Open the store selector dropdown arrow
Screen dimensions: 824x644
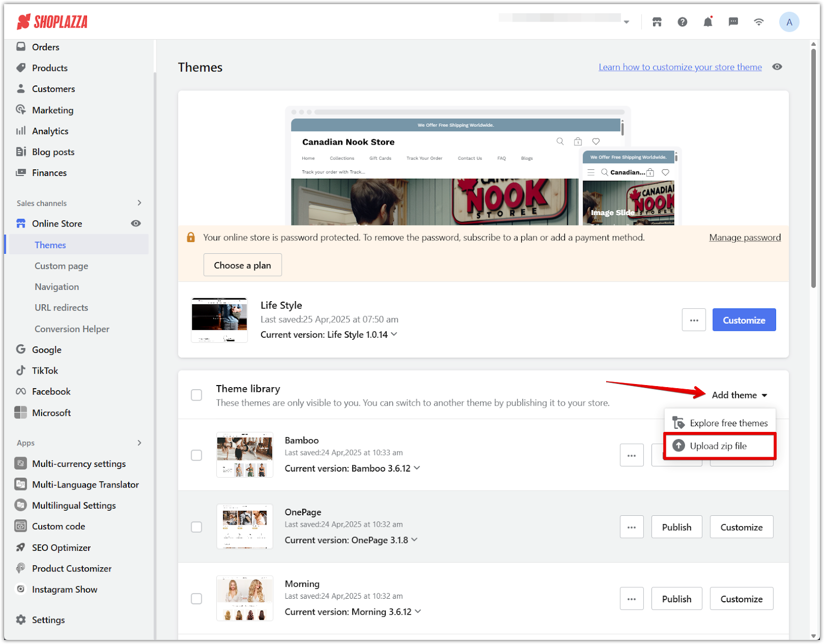coord(627,22)
